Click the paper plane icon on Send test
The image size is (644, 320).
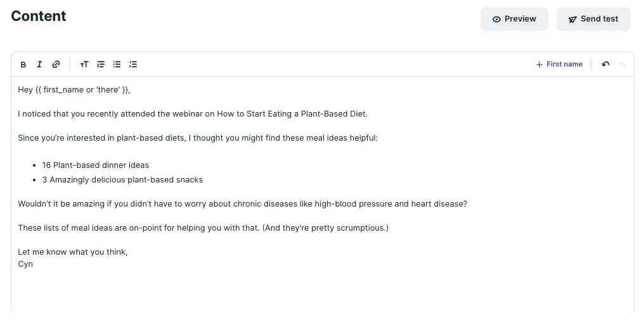click(572, 19)
